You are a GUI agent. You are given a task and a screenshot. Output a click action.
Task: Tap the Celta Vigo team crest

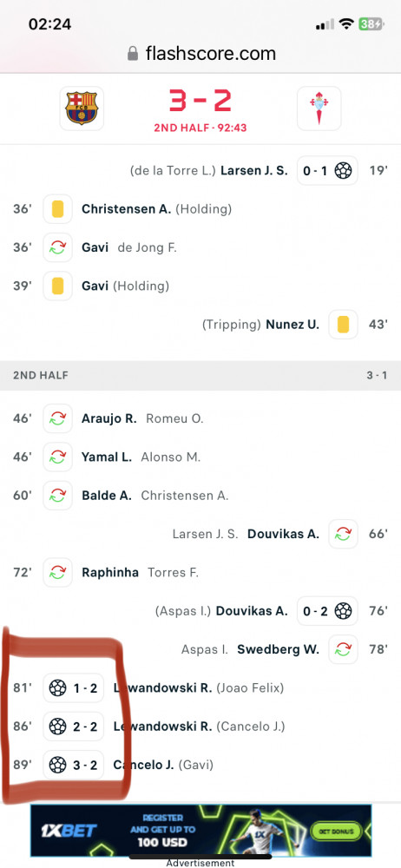(x=319, y=108)
